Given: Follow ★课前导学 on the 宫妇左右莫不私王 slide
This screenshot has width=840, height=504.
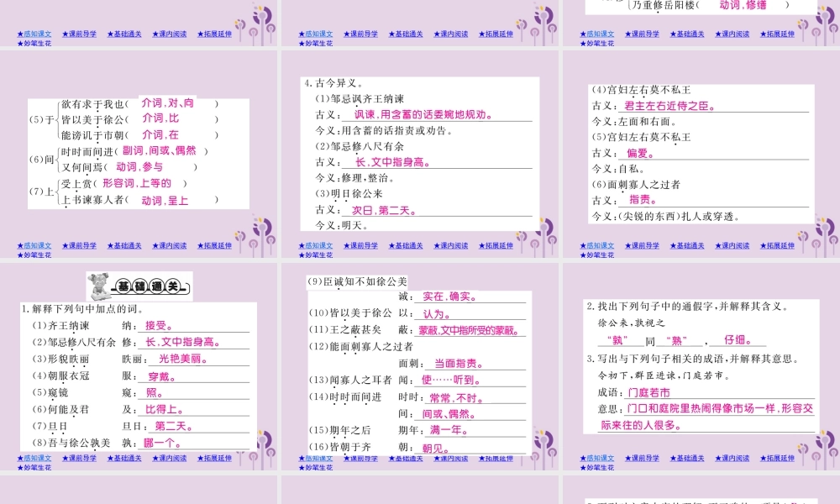Looking at the screenshot, I should [642, 246].
